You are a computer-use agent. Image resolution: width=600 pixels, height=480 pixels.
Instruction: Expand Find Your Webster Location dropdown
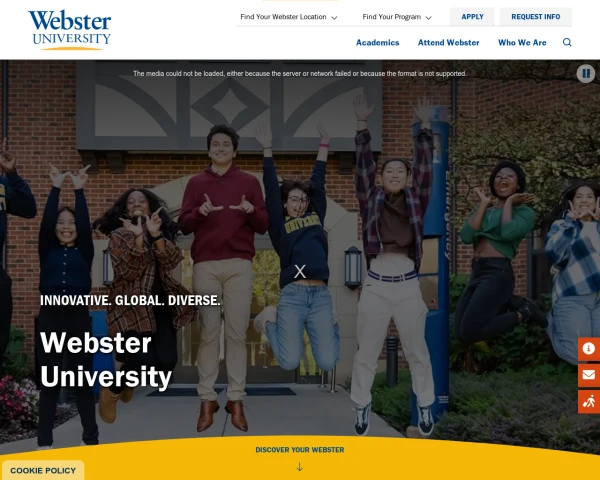click(289, 17)
